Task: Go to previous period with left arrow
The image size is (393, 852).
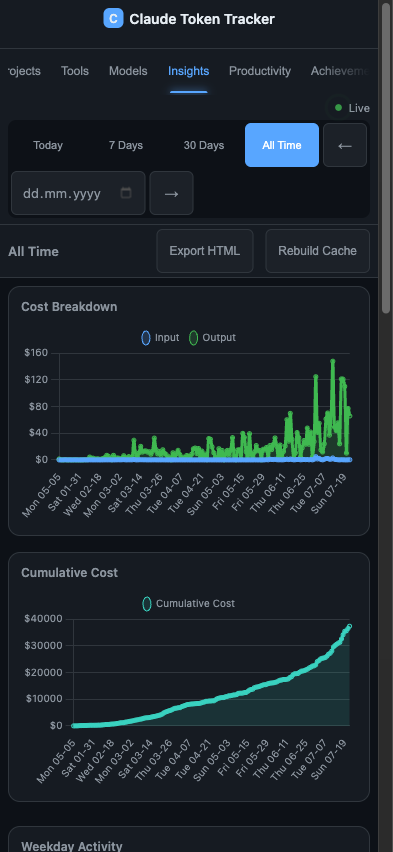Action: point(345,145)
